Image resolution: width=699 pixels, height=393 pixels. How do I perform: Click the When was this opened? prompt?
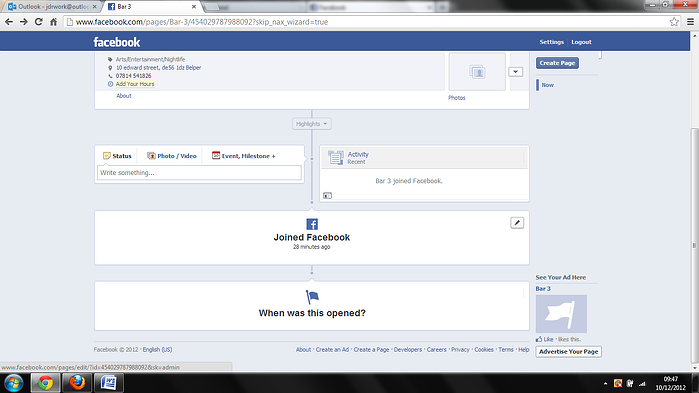312,313
